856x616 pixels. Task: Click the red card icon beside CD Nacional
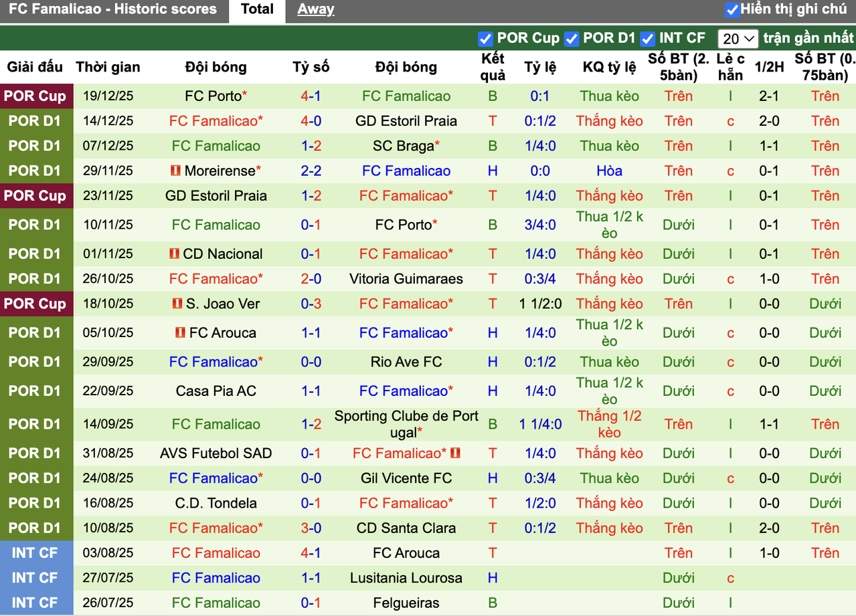174,254
